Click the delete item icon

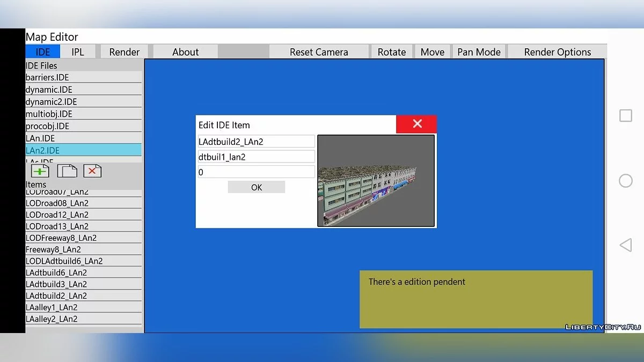92,171
